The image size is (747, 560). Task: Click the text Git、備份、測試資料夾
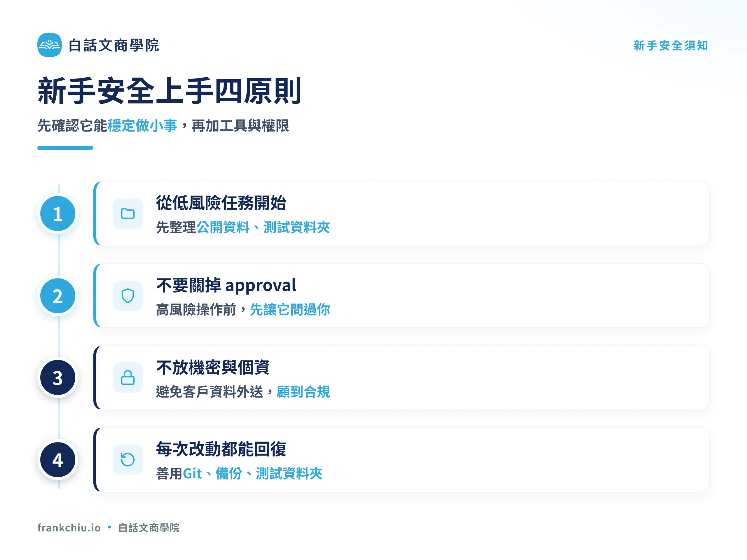tap(253, 474)
